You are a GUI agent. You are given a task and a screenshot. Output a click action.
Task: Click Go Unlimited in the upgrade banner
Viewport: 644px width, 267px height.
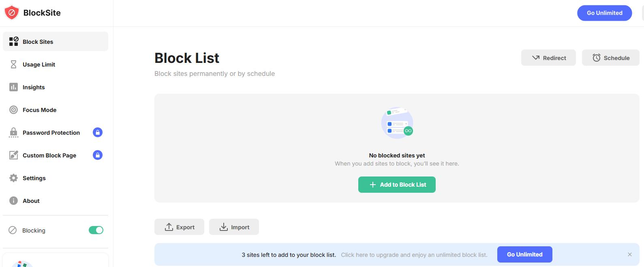(524, 254)
